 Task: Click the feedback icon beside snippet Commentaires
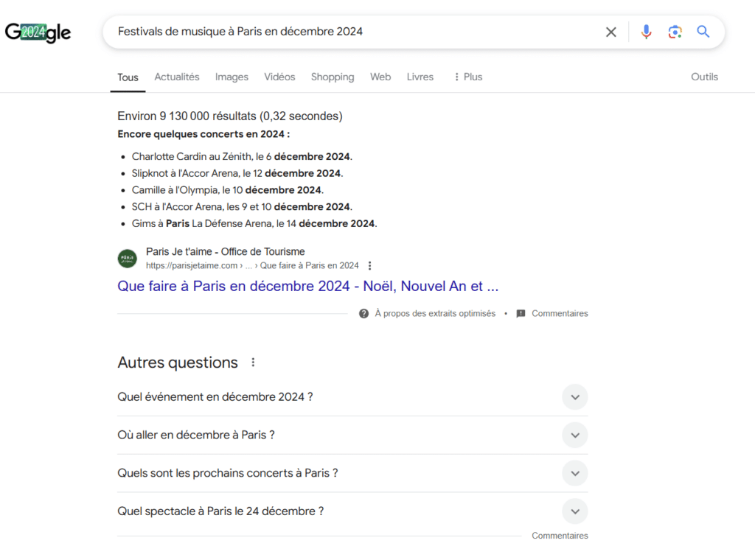coord(521,314)
